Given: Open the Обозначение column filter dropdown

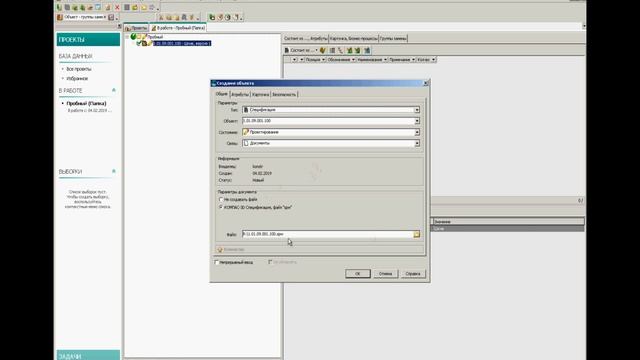Looking at the screenshot, I should coord(353,60).
